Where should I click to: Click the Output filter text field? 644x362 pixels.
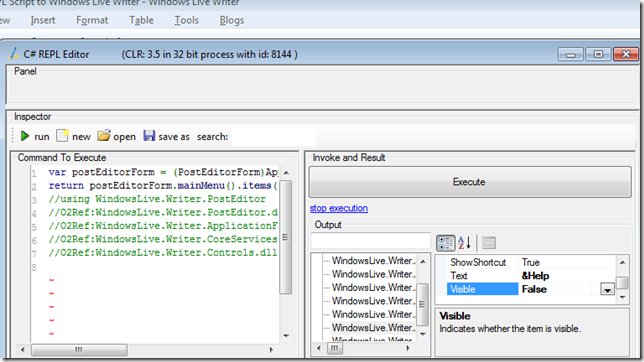[x=370, y=241]
